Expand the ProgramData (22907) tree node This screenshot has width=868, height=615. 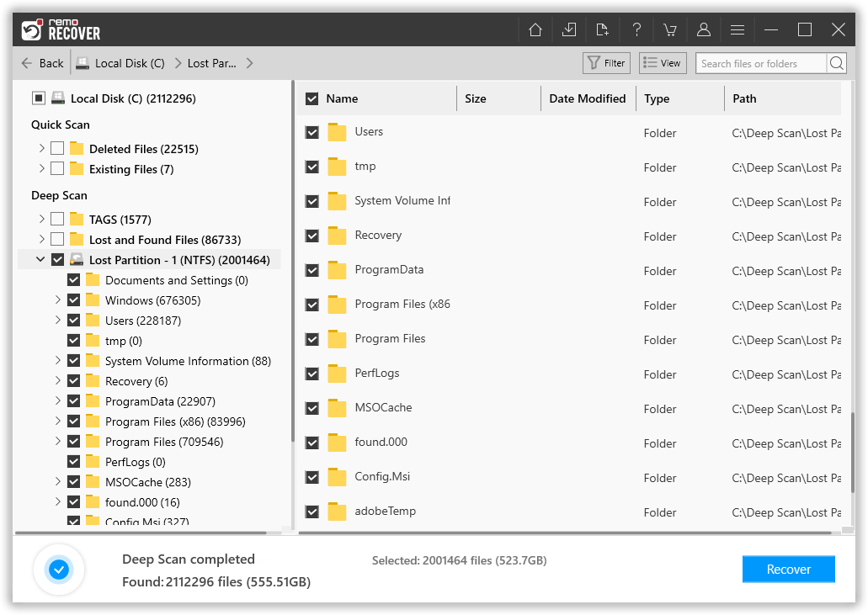click(57, 400)
